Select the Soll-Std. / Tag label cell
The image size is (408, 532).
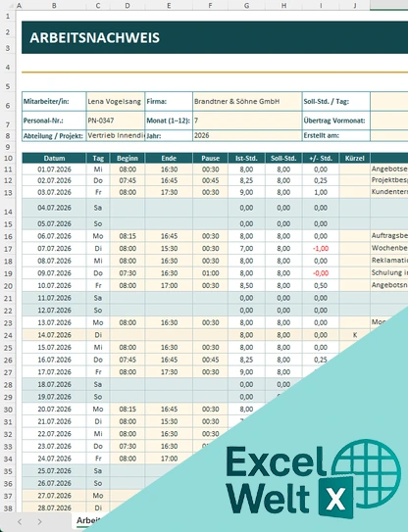(x=336, y=102)
